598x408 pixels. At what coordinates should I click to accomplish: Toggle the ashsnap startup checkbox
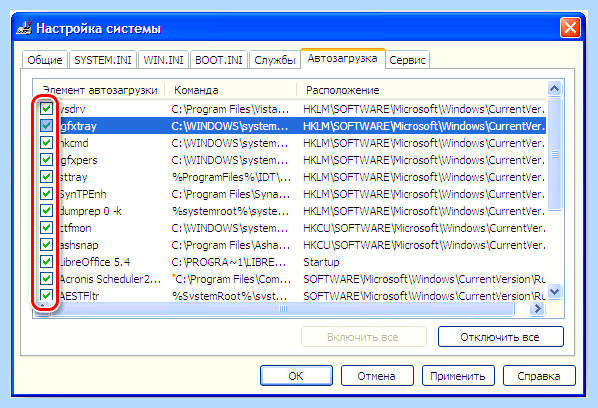(47, 244)
